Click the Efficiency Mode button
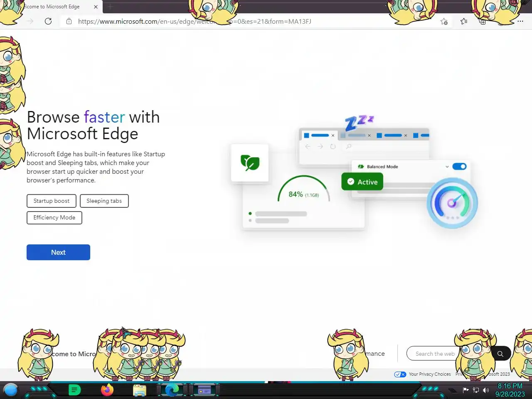 (54, 217)
